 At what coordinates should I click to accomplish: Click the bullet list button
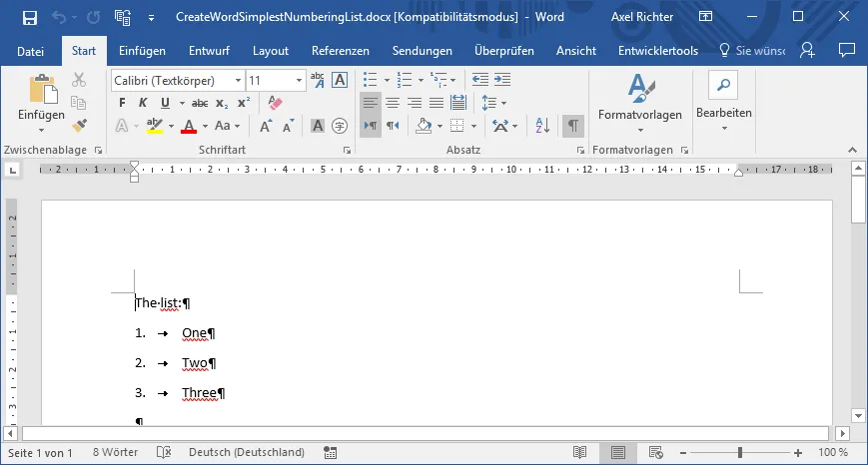click(370, 80)
